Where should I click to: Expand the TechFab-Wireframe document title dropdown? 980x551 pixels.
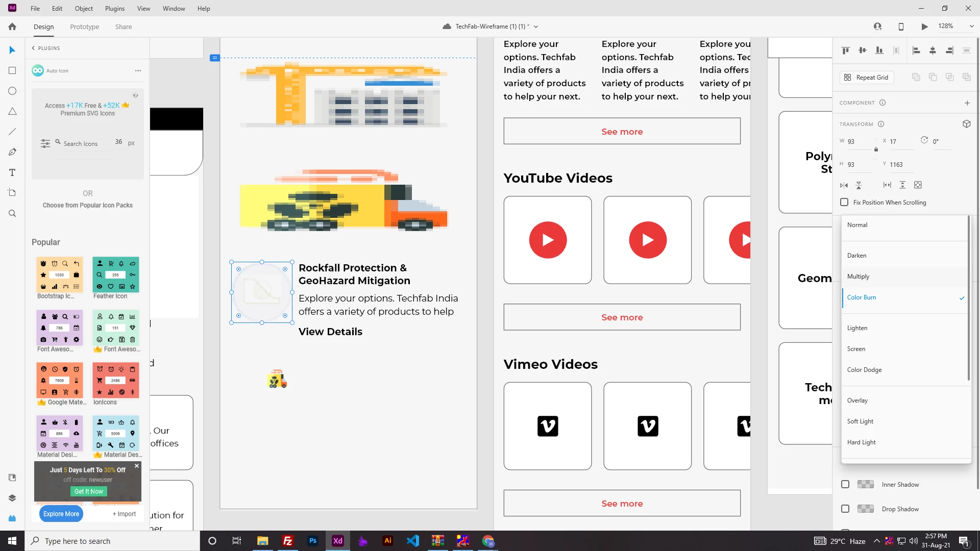[x=536, y=27]
